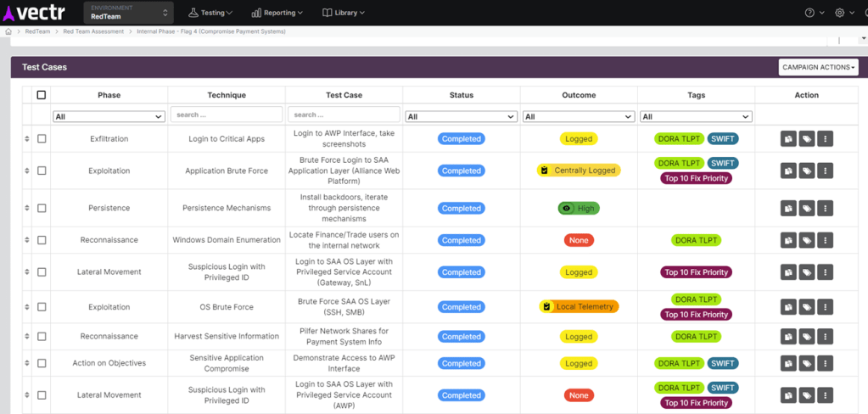This screenshot has height=414, width=868.
Task: Open the three-dot menu in the Persistence row
Action: (825, 209)
